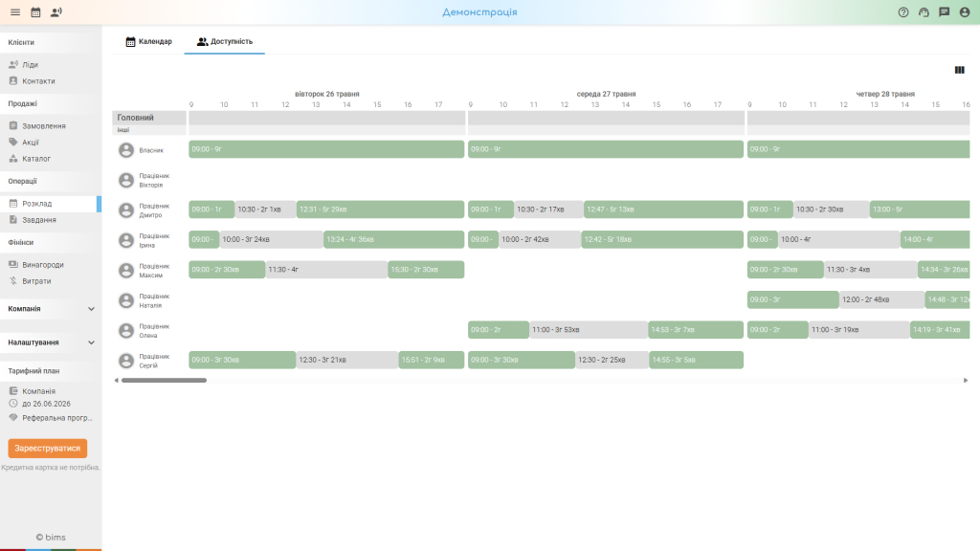Viewport: 980px width, 551px height.
Task: Open the hamburger main menu
Action: coord(15,11)
